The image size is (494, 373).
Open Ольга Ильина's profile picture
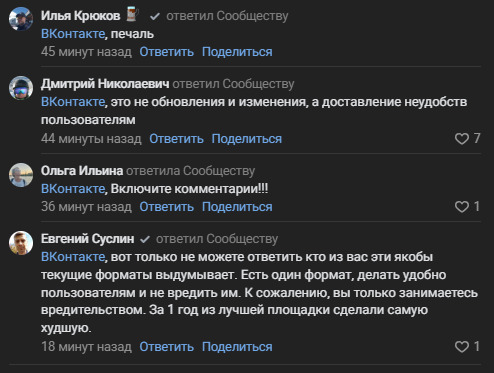(x=21, y=175)
